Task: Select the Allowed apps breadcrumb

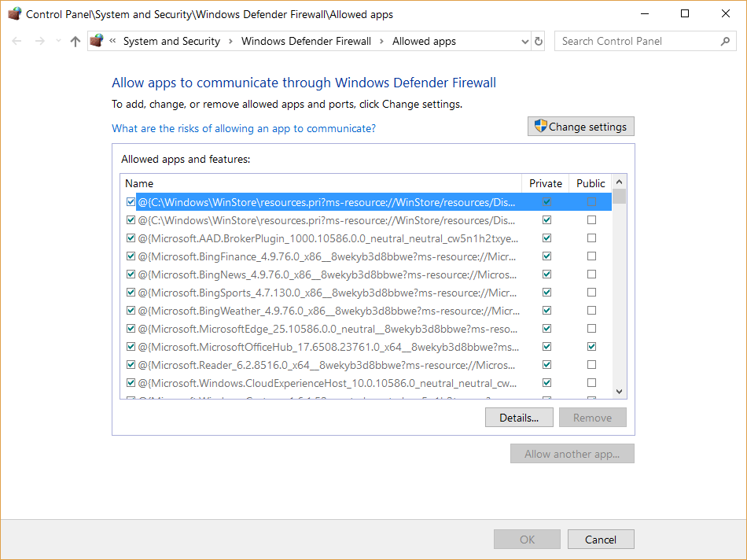Action: click(424, 42)
